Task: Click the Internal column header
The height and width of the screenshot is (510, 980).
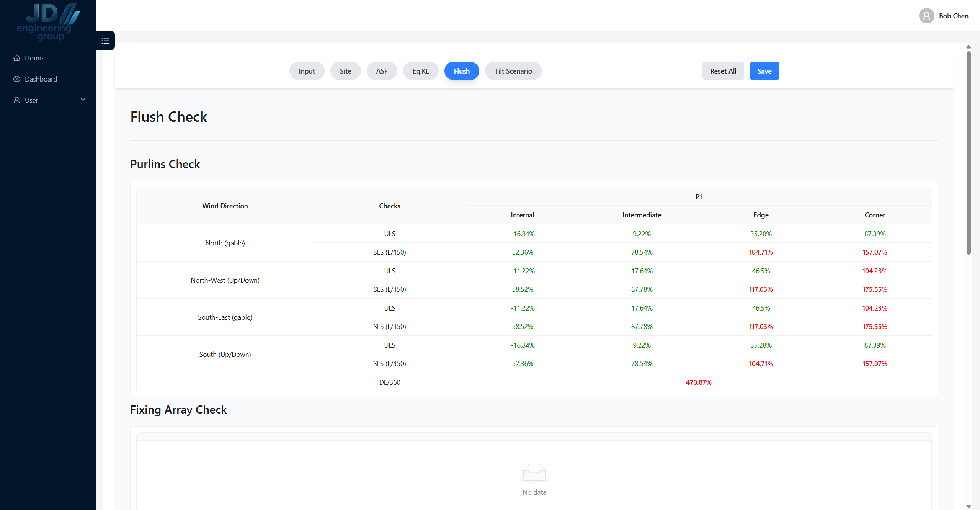Action: point(523,215)
